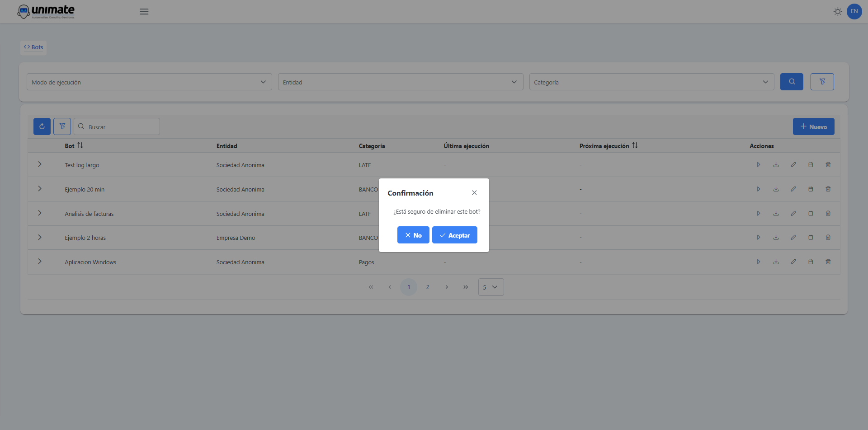The image size is (868, 430).
Task: Open schedule for Ejemplo 2 horas bot
Action: pos(811,238)
